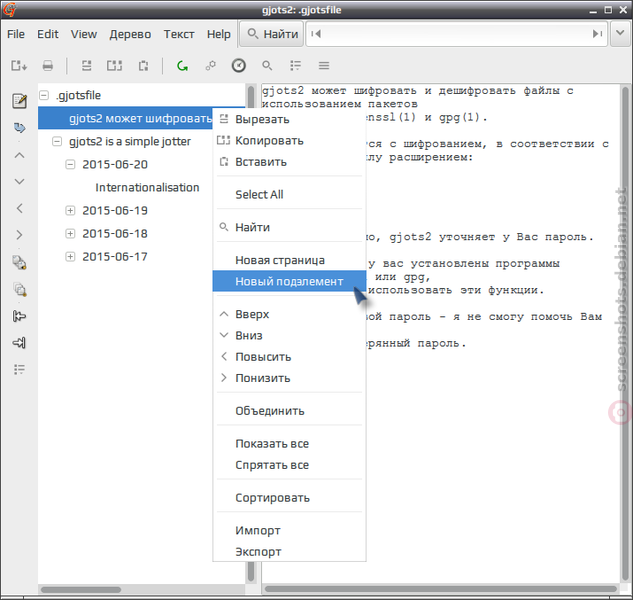
Task: Collapse the 2015-06-20 tree node
Action: coord(70,164)
